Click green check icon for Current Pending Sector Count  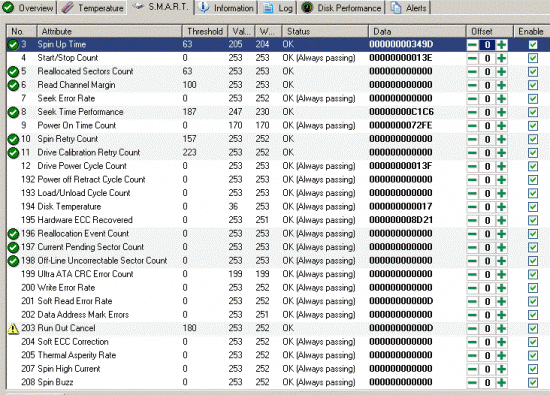point(13,247)
